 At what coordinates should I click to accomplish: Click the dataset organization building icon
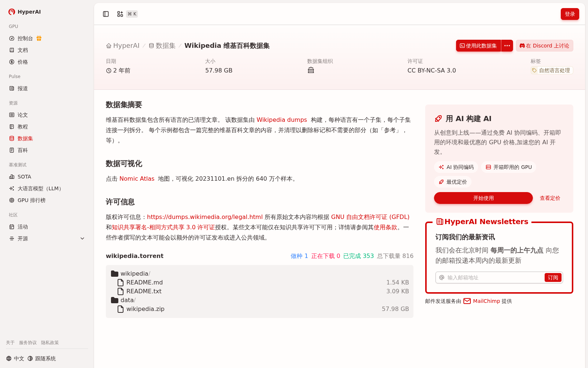pos(311,70)
